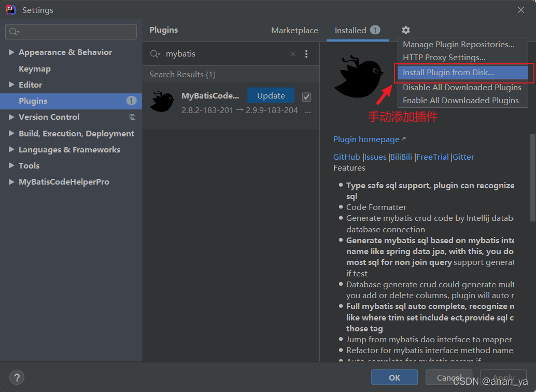Select Plugins in the settings tree
Viewport: 536px width, 392px height.
point(71,101)
